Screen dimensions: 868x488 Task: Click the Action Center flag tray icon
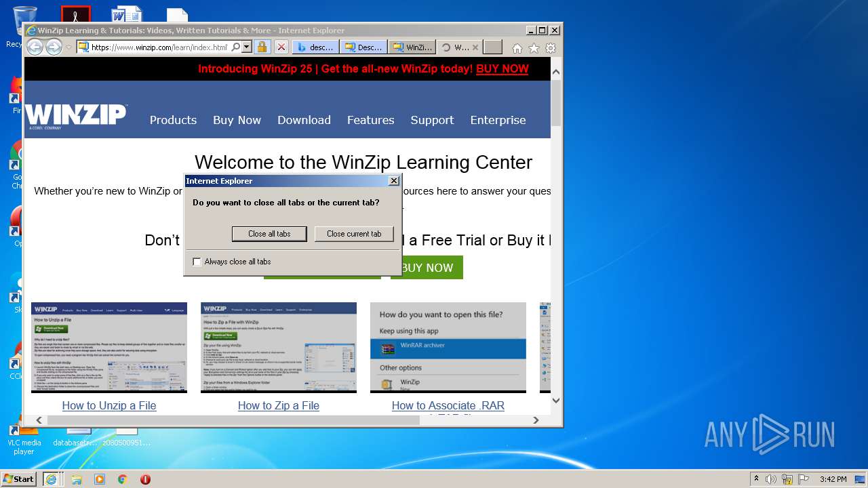point(804,479)
